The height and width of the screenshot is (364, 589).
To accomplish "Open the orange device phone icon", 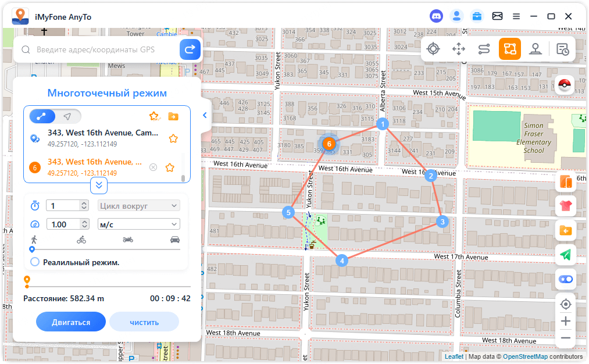I will tap(566, 182).
